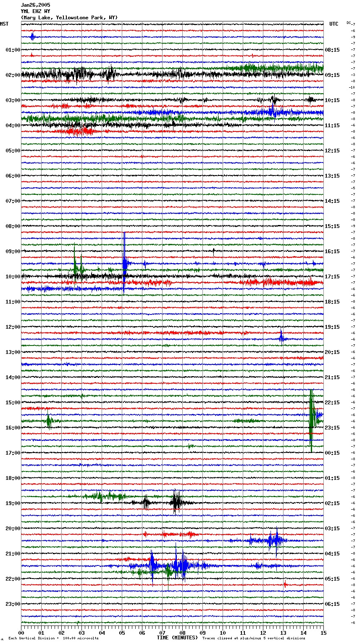The height and width of the screenshot is (644, 357).
Task: Click the 'Traces clipped' footer note
Action: (254, 639)
